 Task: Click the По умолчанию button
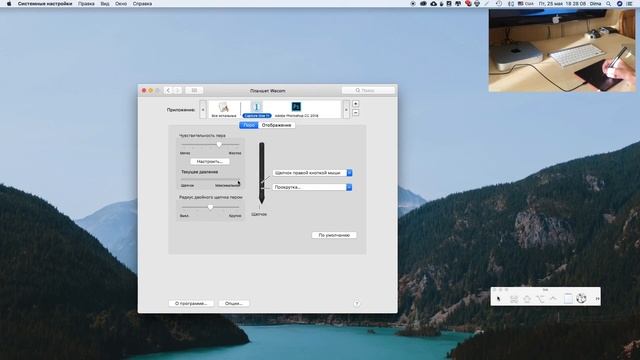[x=334, y=235]
